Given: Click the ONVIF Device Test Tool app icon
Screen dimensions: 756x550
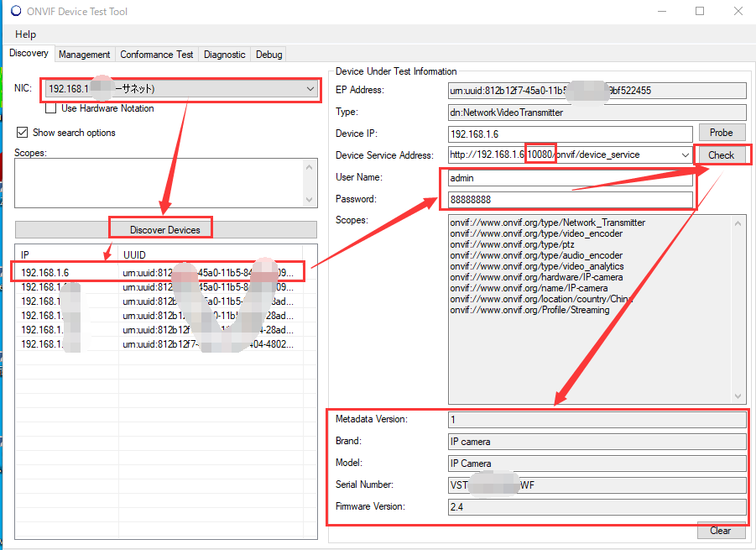Looking at the screenshot, I should click(x=16, y=11).
